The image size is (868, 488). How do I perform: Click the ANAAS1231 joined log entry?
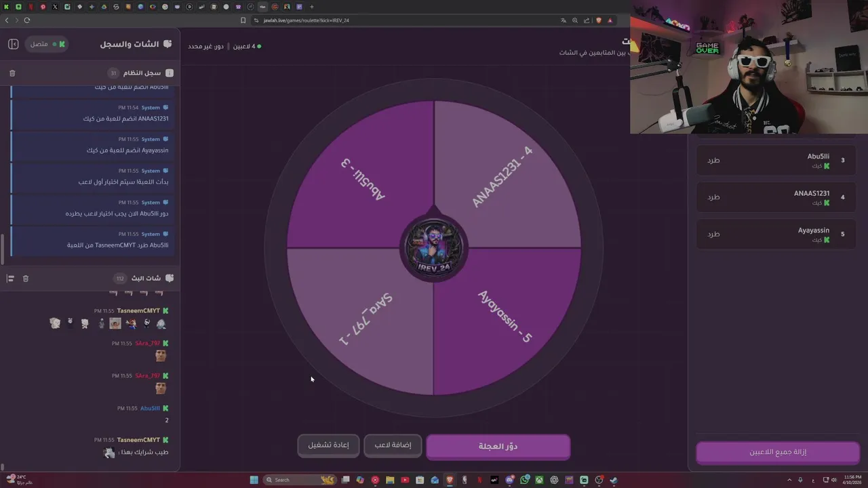click(94, 113)
